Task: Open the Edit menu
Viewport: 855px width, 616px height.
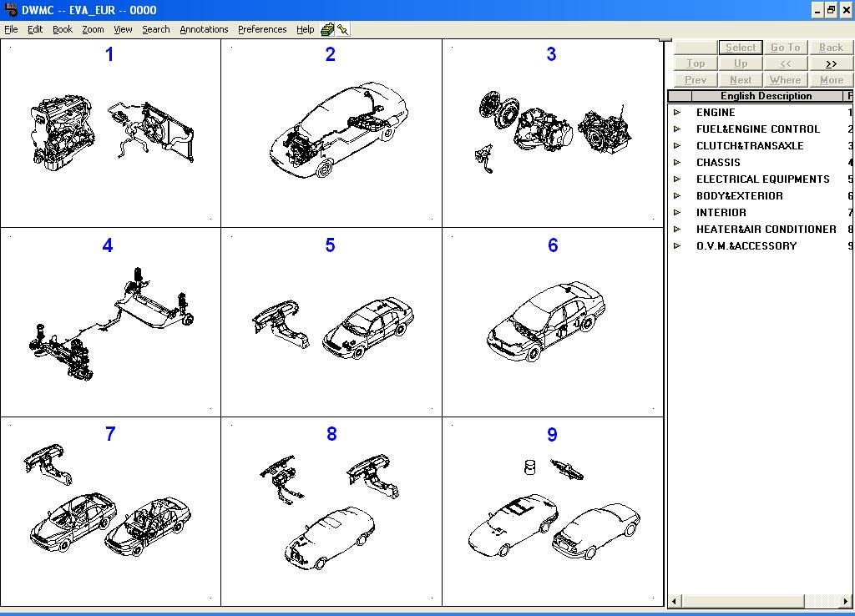Action: tap(35, 29)
